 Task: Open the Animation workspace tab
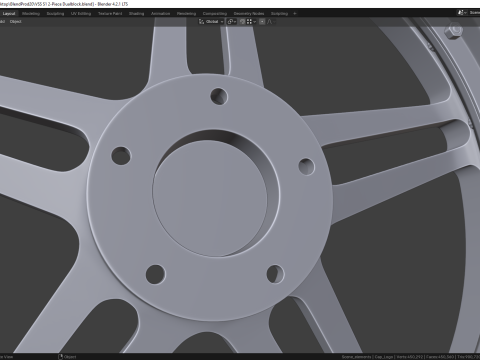(x=160, y=14)
